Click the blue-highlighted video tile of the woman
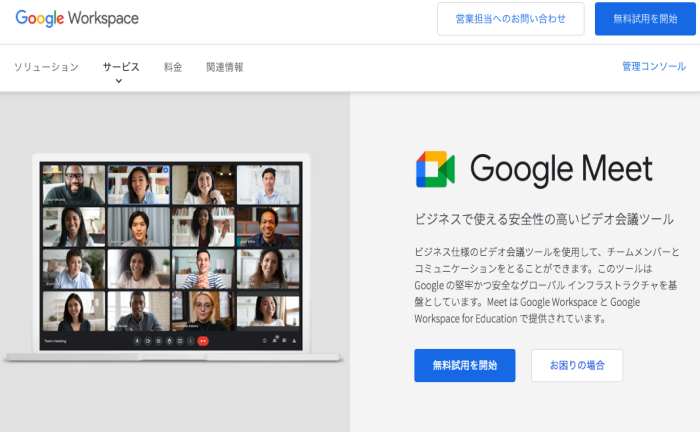 tap(139, 185)
